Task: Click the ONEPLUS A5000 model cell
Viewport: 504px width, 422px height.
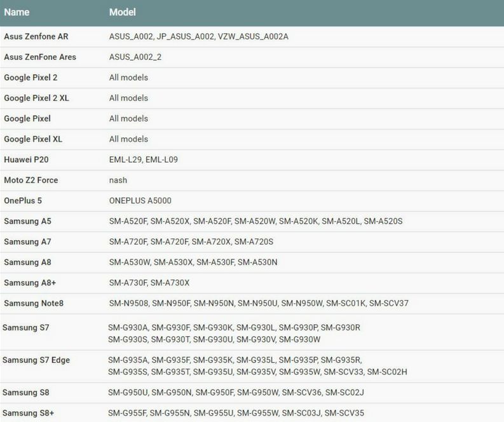Action: [x=140, y=201]
